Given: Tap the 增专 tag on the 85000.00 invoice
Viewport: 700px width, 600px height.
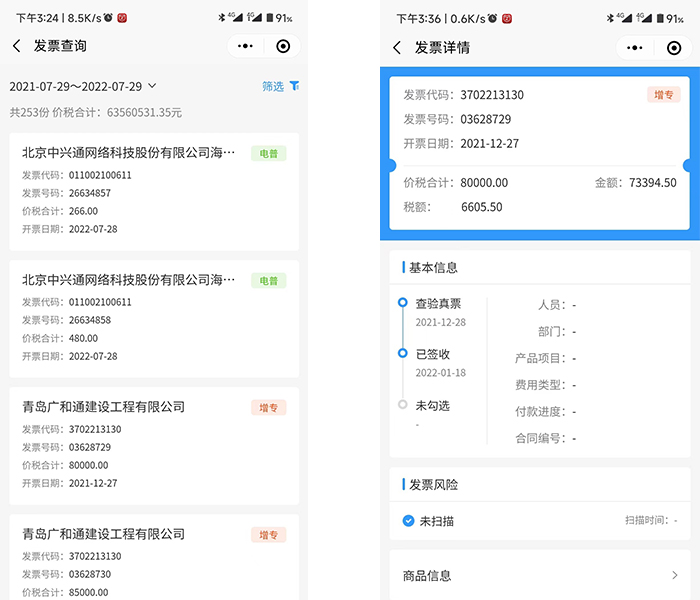Looking at the screenshot, I should coord(268,535).
